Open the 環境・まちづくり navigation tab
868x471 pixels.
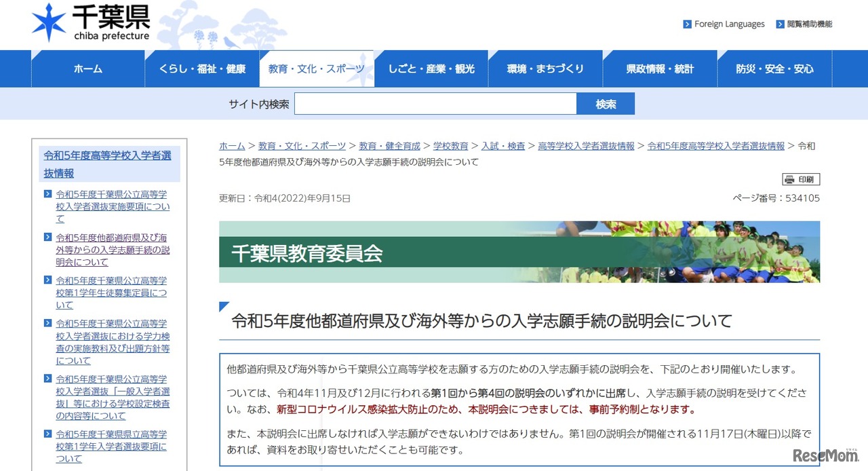click(x=545, y=69)
